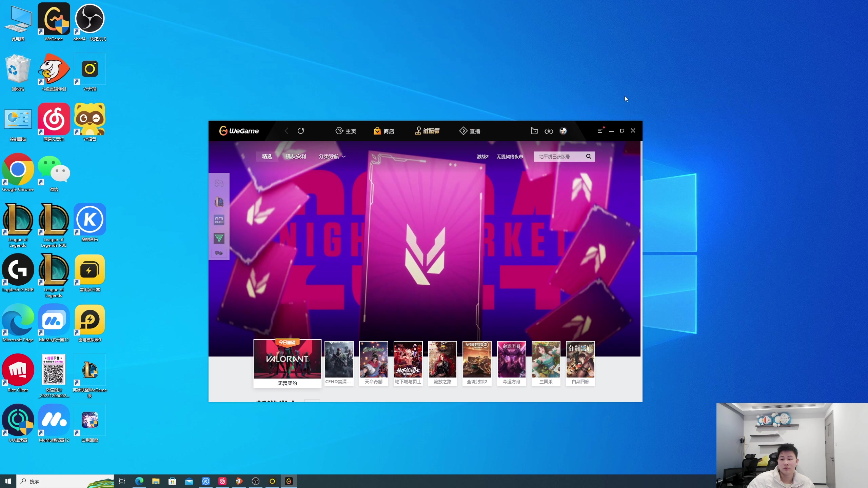Image resolution: width=868 pixels, height=488 pixels.
Task: Select the 流放之路 game thumbnail
Action: 442,363
